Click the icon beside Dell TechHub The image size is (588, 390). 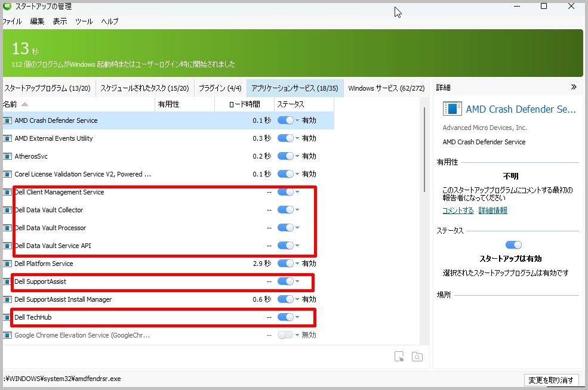tap(7, 317)
